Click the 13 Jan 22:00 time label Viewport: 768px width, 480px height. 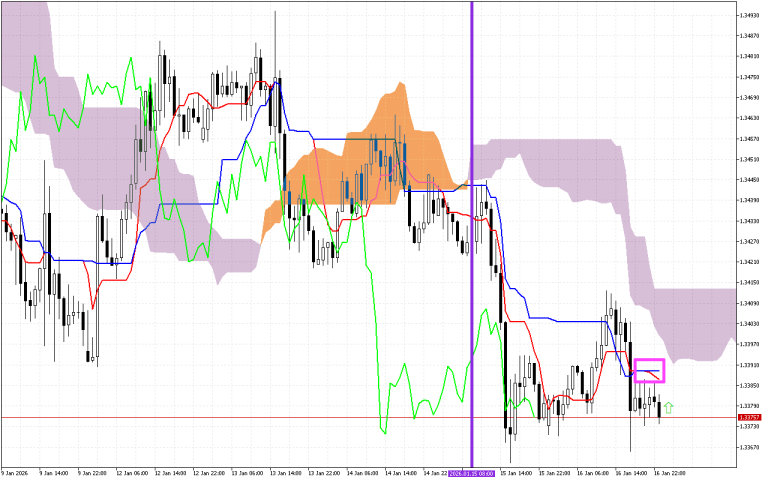tap(324, 474)
